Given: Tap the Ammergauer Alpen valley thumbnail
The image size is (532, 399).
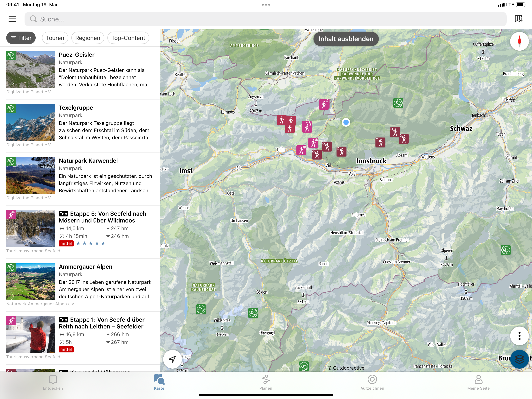Looking at the screenshot, I should pyautogui.click(x=31, y=281).
